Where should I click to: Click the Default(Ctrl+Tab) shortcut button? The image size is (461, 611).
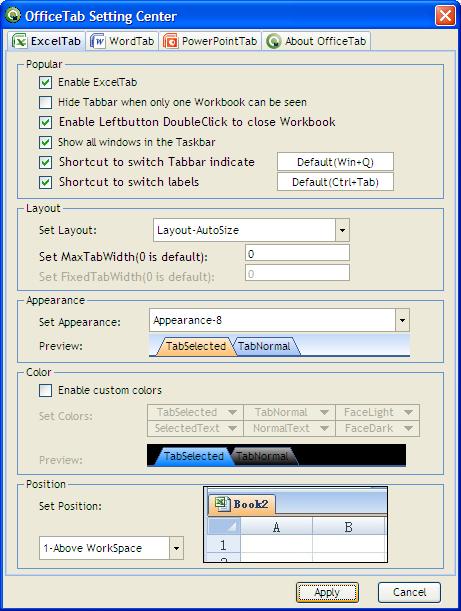pyautogui.click(x=335, y=182)
